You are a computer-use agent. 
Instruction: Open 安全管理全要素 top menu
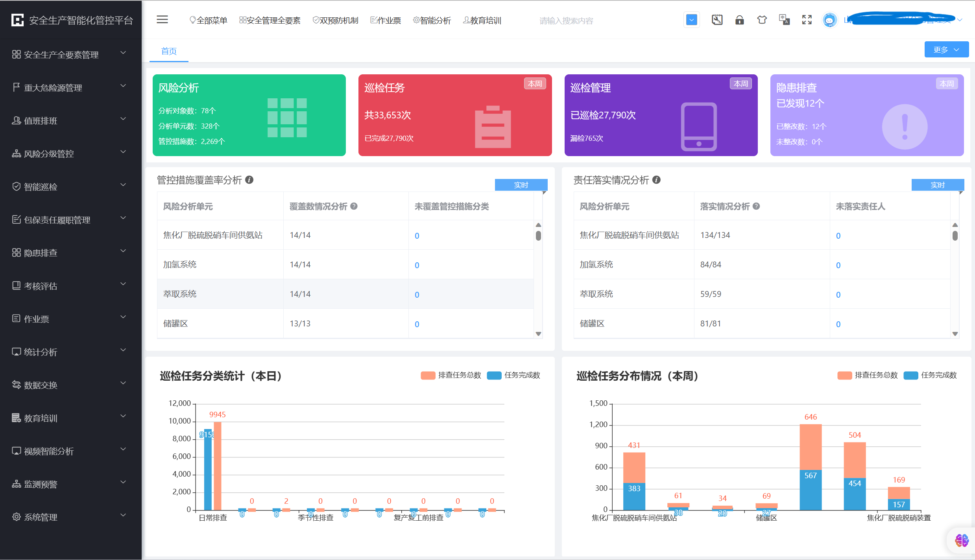pos(270,20)
